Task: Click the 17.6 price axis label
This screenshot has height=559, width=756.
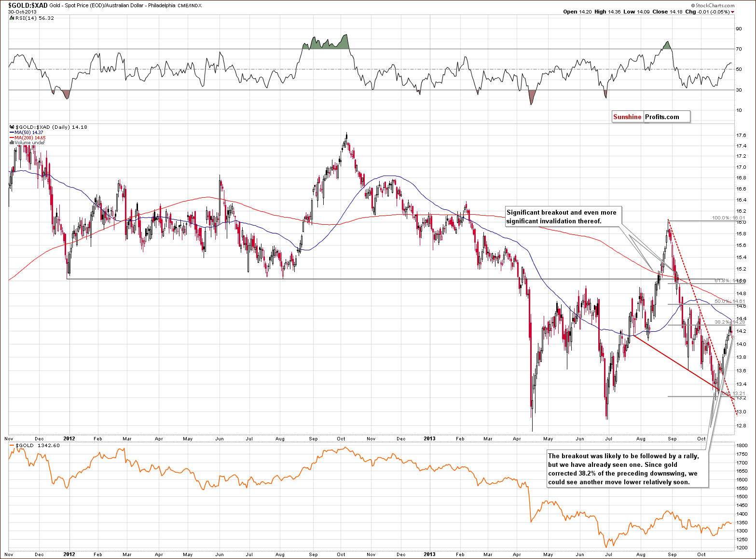Action: coord(742,135)
